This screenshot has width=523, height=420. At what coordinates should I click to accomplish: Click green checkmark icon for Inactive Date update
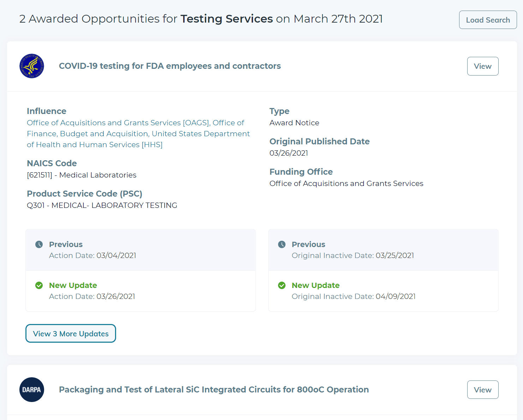(x=282, y=285)
